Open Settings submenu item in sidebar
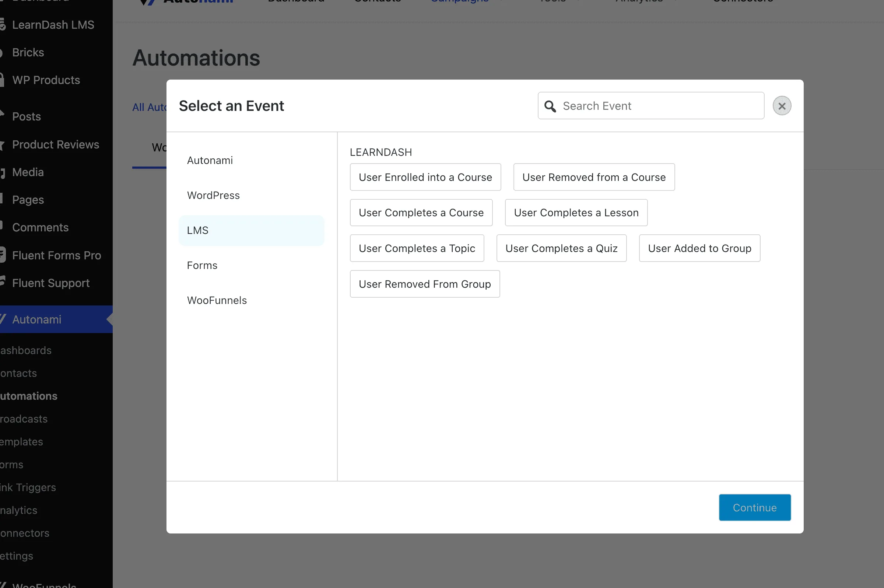This screenshot has width=884, height=588. coord(17,556)
